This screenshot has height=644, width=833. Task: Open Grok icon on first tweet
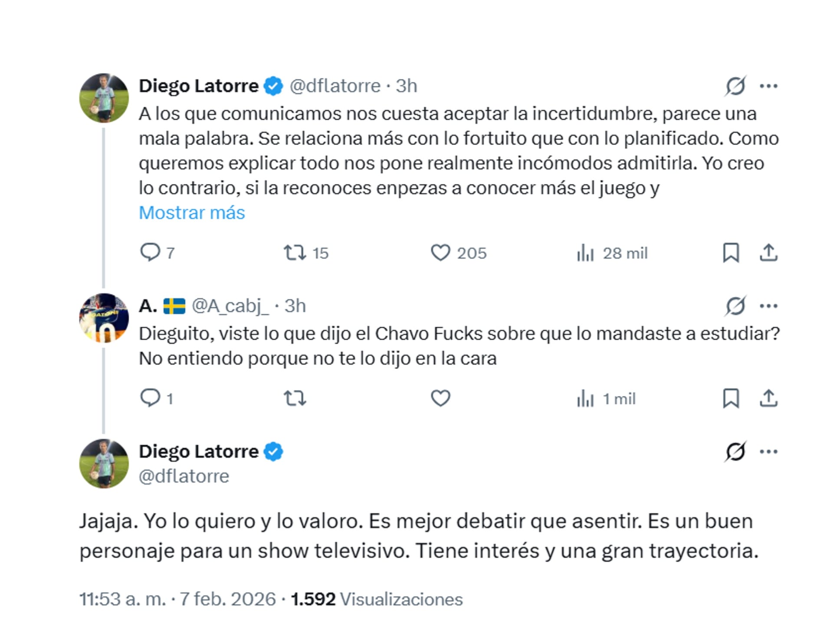pos(735,86)
